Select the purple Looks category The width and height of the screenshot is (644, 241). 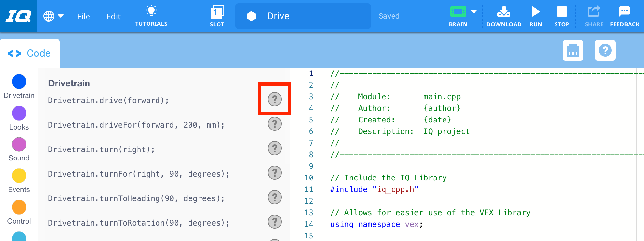[x=19, y=113]
